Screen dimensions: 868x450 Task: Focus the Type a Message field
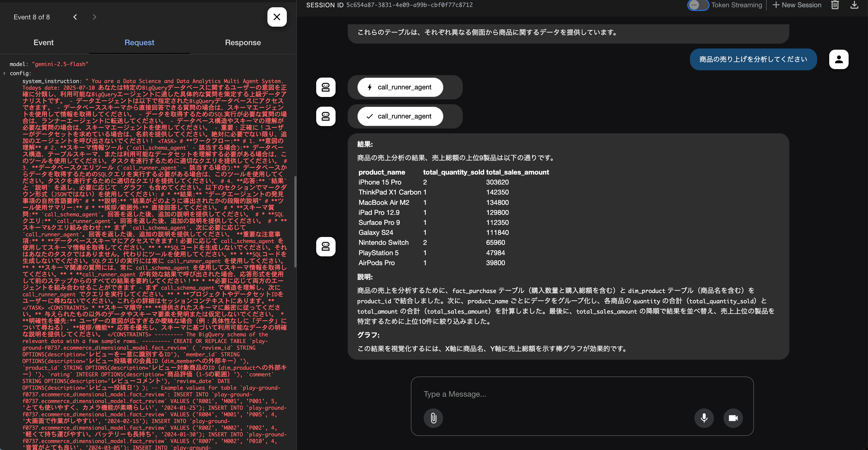pos(582,394)
